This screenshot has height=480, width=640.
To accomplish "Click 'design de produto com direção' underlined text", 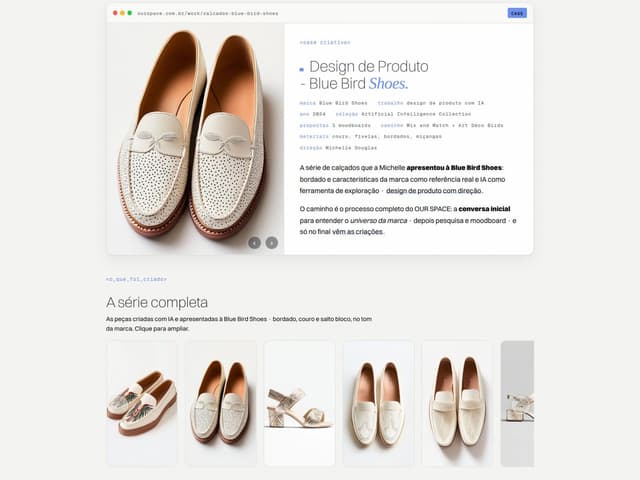I will click(x=434, y=191).
